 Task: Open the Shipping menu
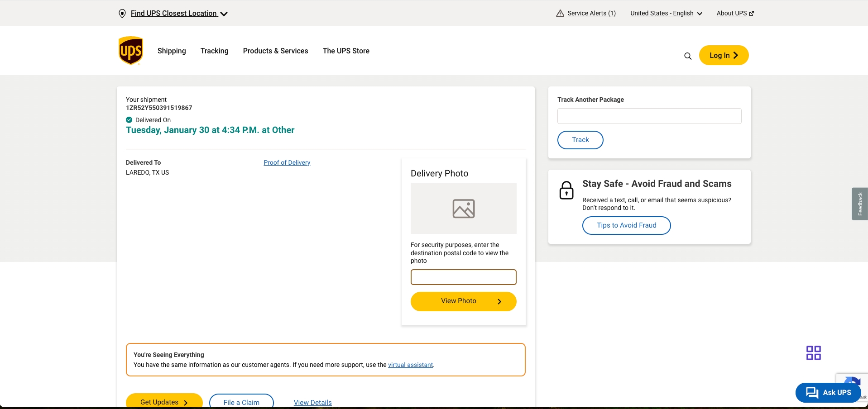coord(172,51)
